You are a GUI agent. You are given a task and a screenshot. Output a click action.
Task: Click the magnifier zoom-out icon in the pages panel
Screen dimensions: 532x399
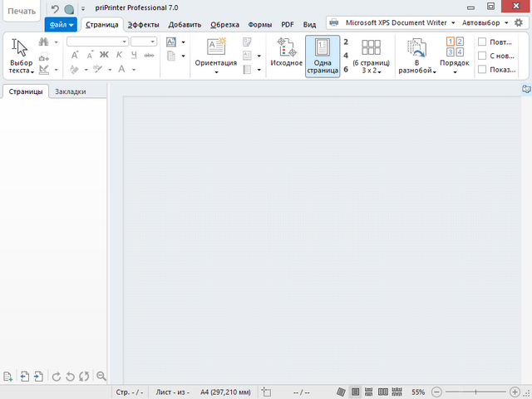[x=101, y=377]
